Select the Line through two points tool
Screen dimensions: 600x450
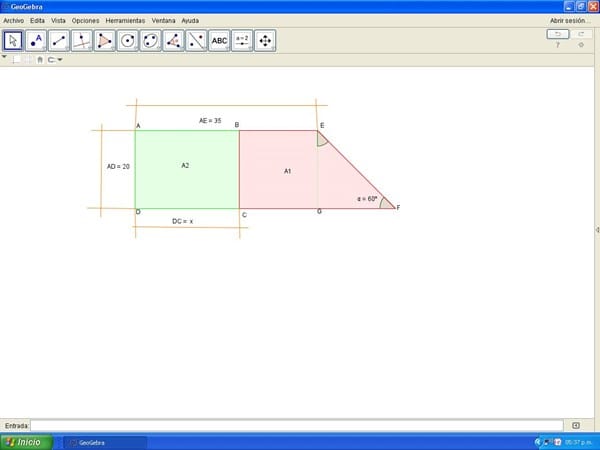(x=59, y=41)
